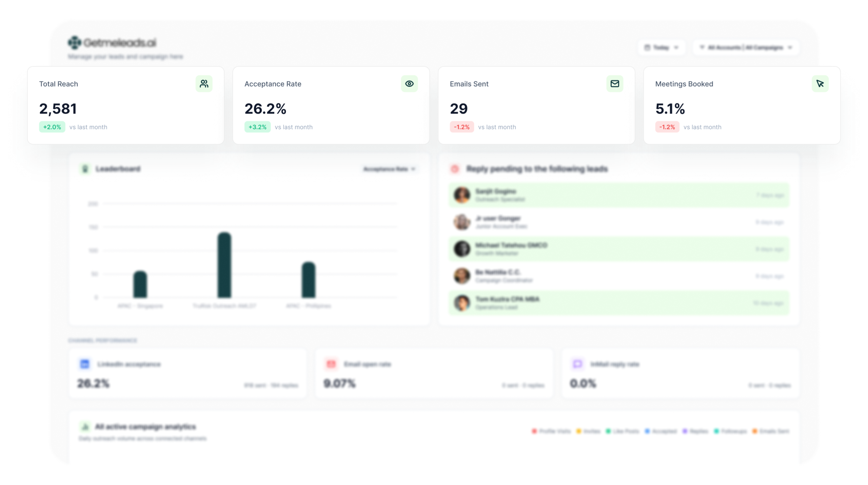Toggle the Emails Sent legend item
Viewport: 868px width, 485px height.
pyautogui.click(x=771, y=431)
